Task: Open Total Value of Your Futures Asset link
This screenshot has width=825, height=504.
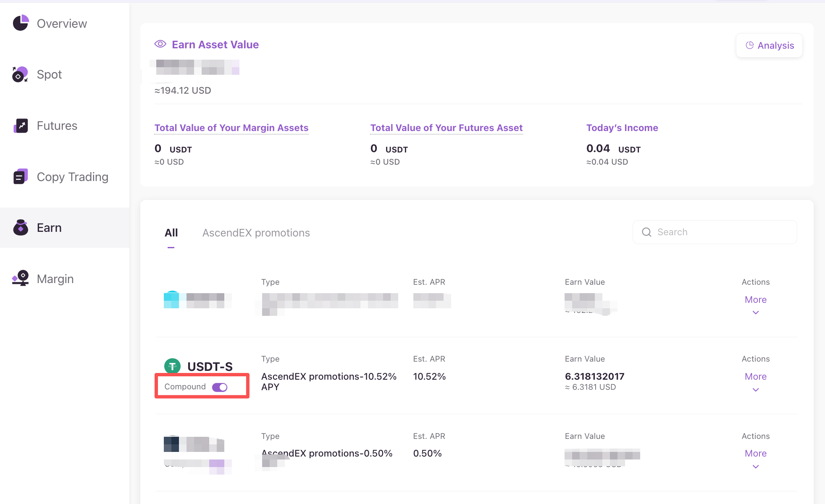Action: (446, 128)
